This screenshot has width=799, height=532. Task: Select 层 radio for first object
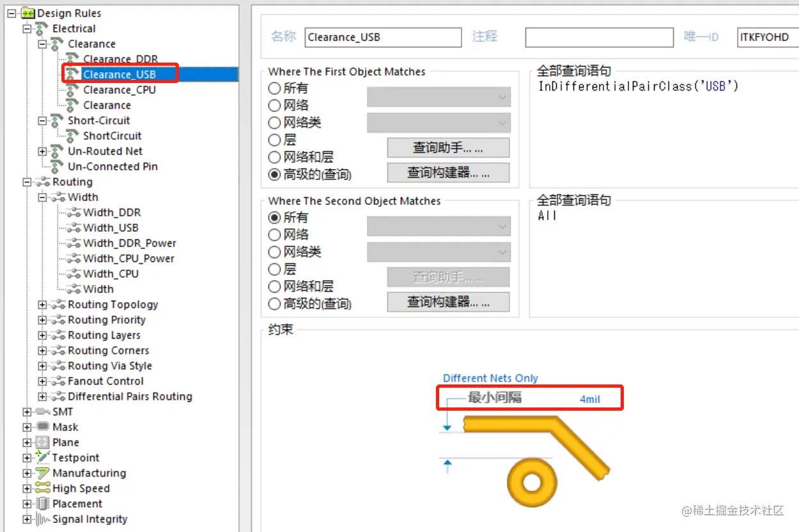click(274, 140)
